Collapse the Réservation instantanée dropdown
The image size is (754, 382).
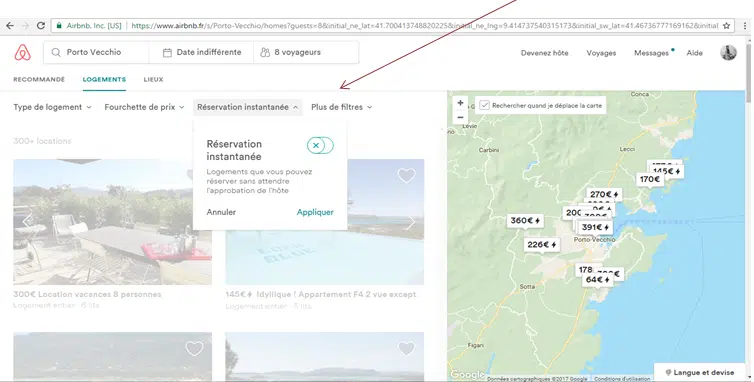[x=248, y=107]
